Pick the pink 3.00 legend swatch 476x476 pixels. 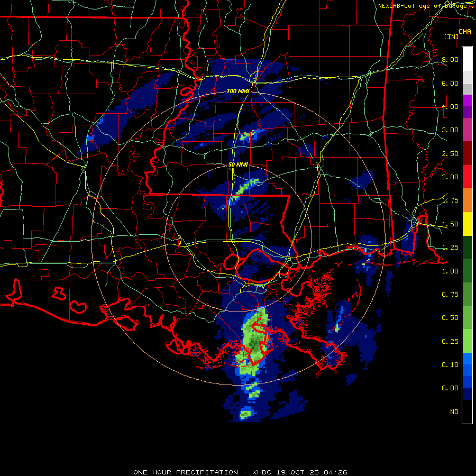pos(467,130)
